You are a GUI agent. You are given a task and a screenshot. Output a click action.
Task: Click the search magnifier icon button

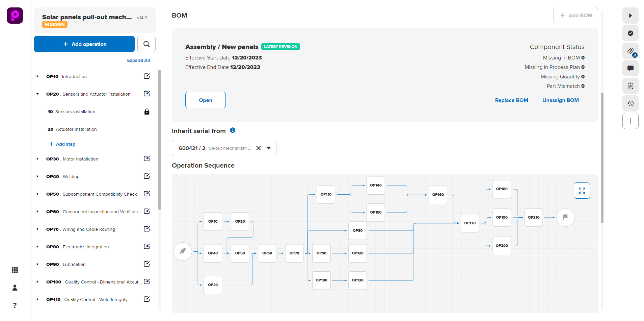tap(146, 44)
